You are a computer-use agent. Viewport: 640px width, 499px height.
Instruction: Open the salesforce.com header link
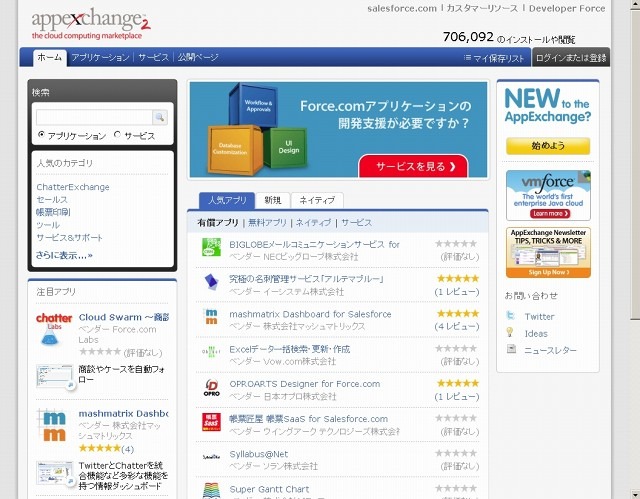(402, 8)
